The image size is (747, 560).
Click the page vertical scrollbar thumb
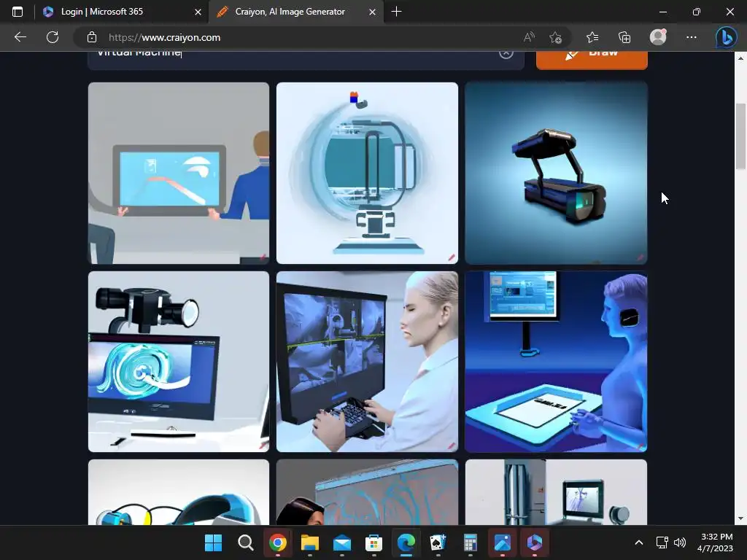click(740, 136)
